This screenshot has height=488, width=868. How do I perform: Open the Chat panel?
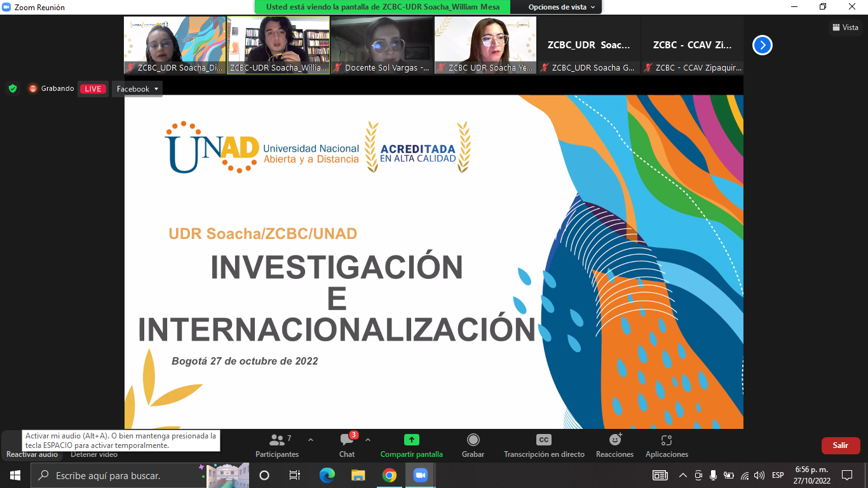(347, 445)
